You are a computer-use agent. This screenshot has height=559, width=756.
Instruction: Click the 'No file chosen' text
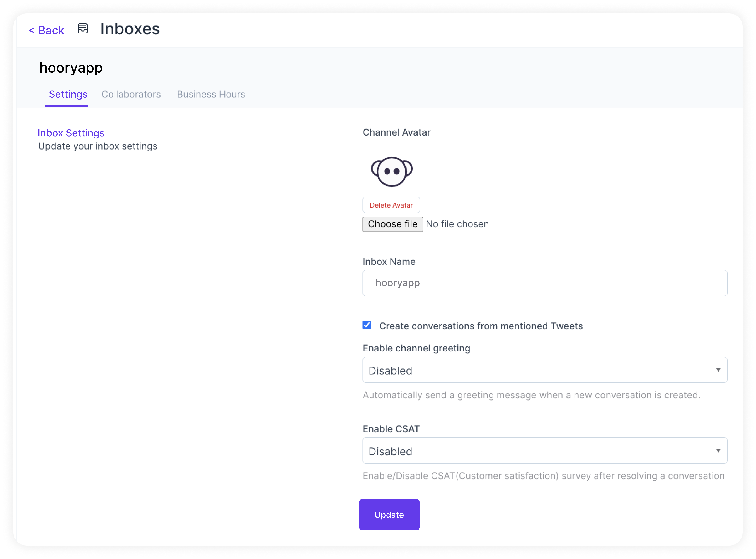457,224
